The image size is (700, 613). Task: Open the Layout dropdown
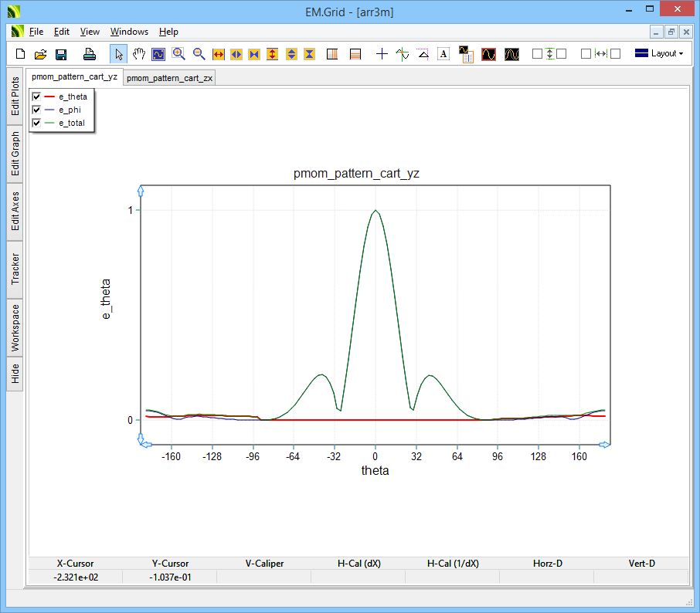[x=658, y=54]
